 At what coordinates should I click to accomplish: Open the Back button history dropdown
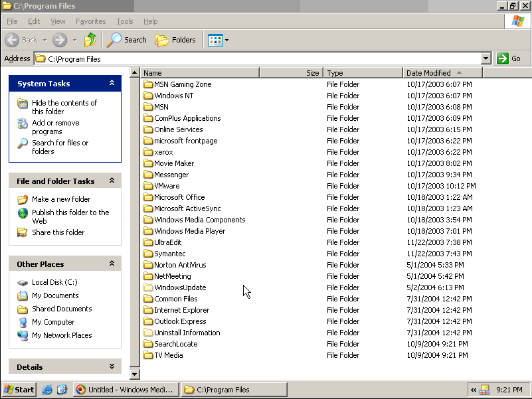coord(44,40)
